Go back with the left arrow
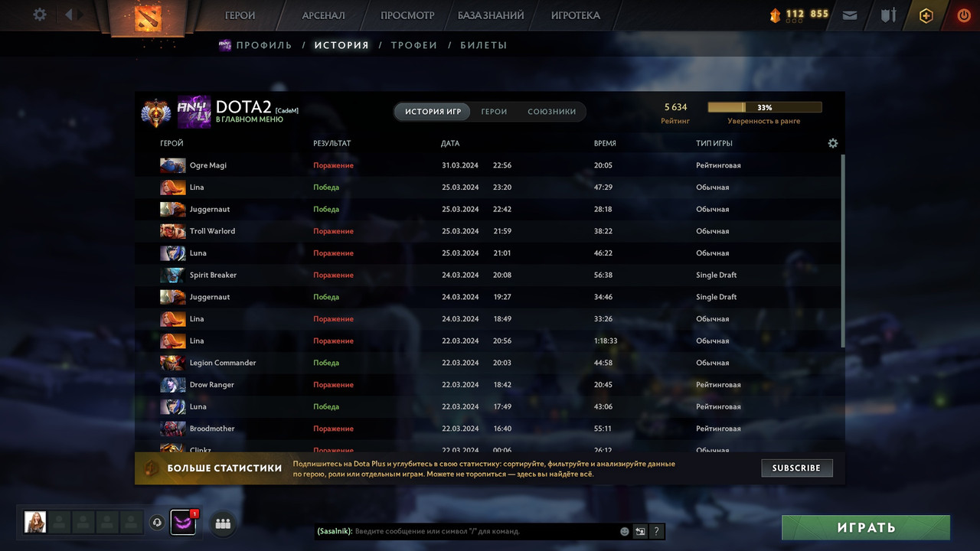 pyautogui.click(x=69, y=15)
